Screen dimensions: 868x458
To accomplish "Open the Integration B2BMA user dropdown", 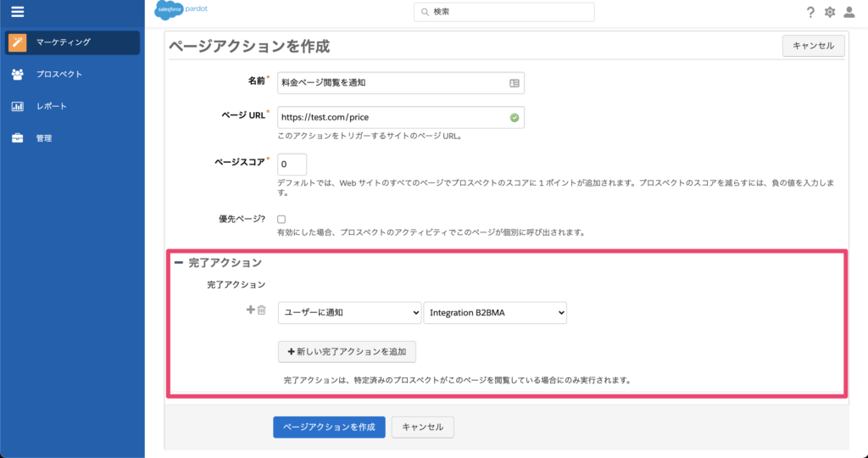I will pyautogui.click(x=495, y=312).
